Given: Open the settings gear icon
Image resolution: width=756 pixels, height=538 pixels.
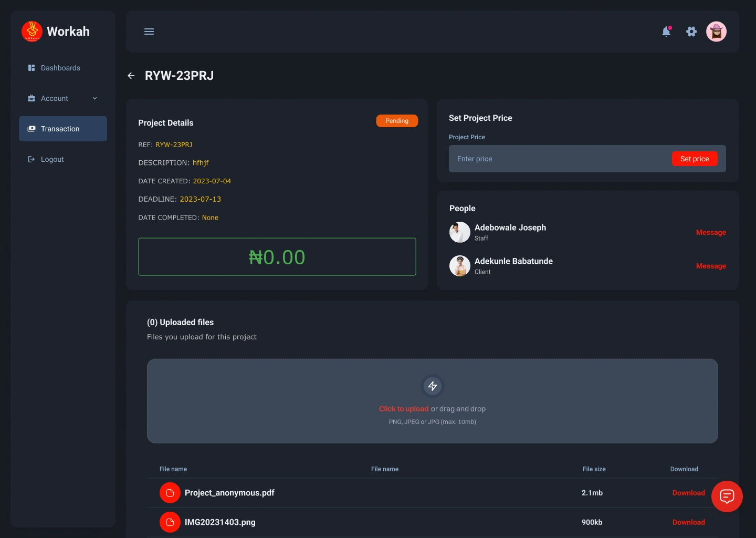Looking at the screenshot, I should 691,32.
